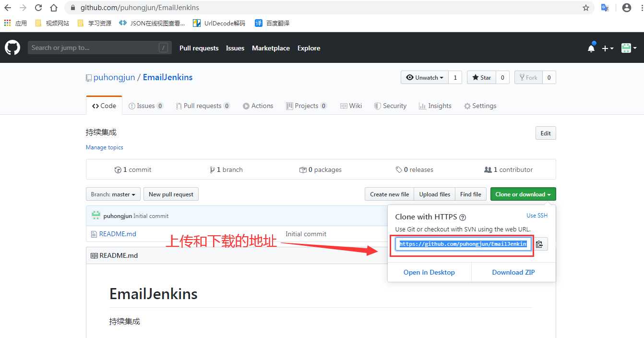
Task: Copy clone URL to clipboard icon
Action: pyautogui.click(x=539, y=244)
